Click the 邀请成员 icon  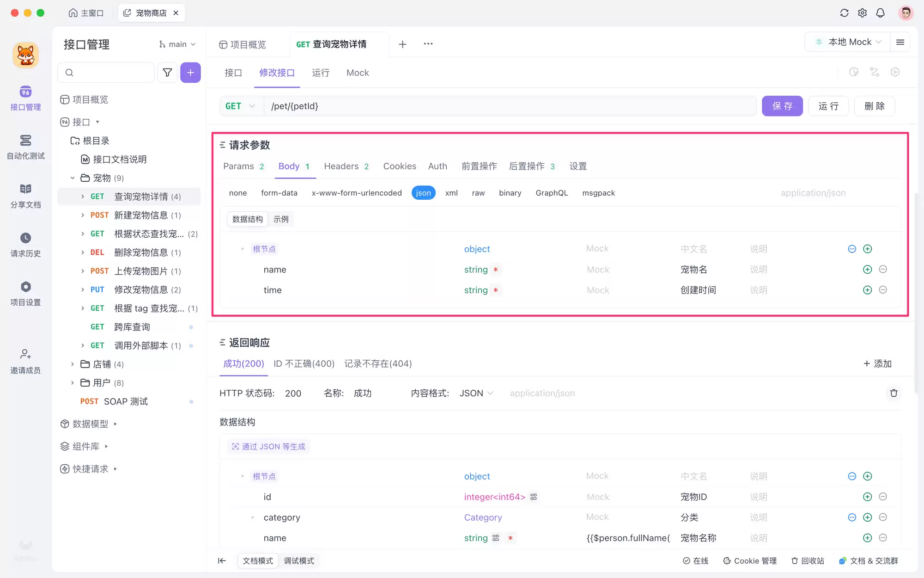25,355
